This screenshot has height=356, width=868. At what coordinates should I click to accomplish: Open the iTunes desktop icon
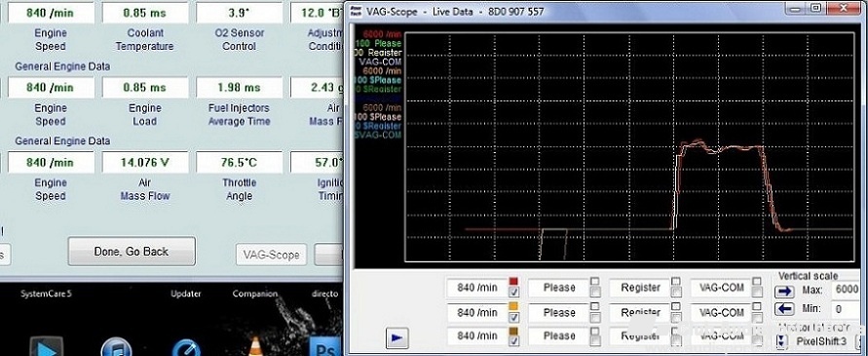point(116,347)
